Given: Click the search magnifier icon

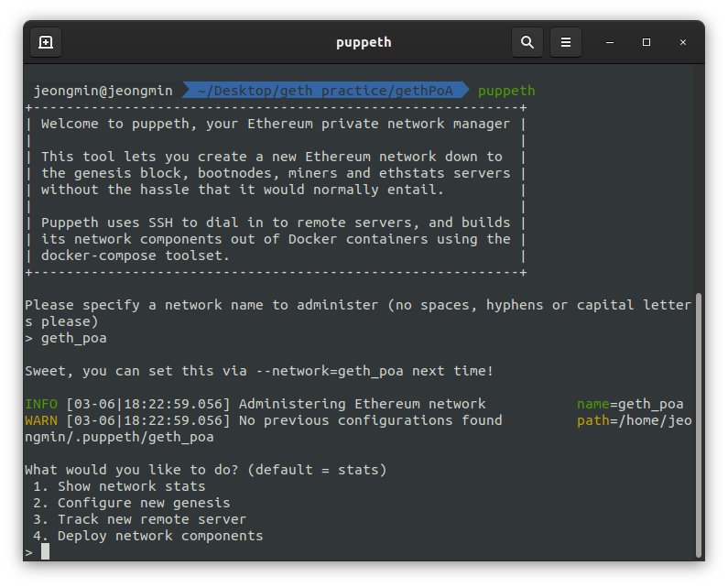Looking at the screenshot, I should point(527,42).
